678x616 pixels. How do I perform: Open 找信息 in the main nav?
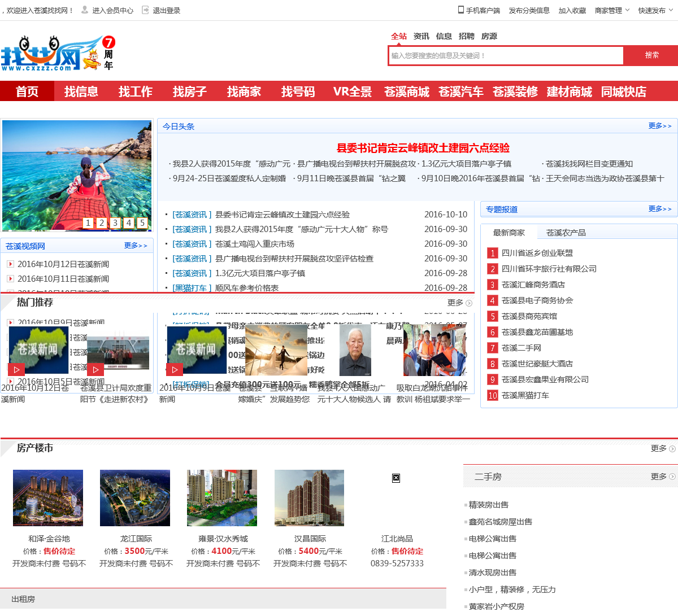pos(81,91)
